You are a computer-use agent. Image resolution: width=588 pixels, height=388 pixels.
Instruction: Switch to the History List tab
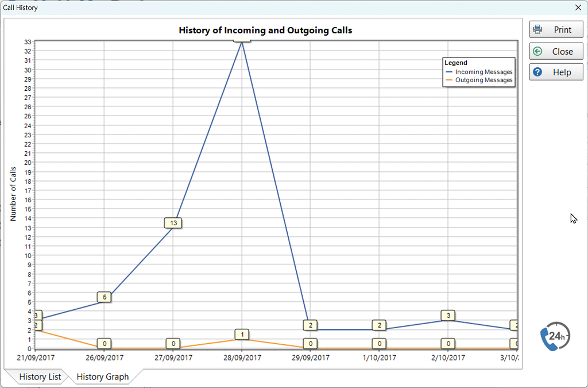(40, 377)
